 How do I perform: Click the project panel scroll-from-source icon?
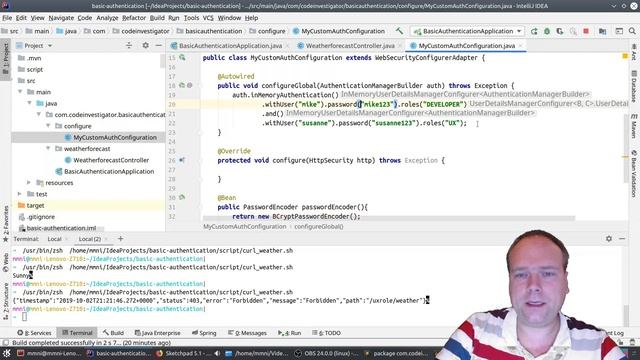129,46
